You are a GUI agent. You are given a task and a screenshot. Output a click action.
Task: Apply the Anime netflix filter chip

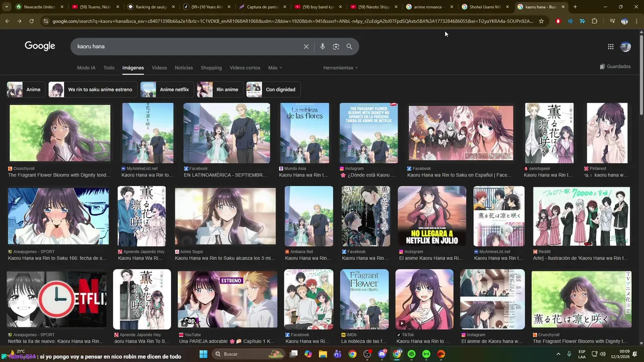167,89
